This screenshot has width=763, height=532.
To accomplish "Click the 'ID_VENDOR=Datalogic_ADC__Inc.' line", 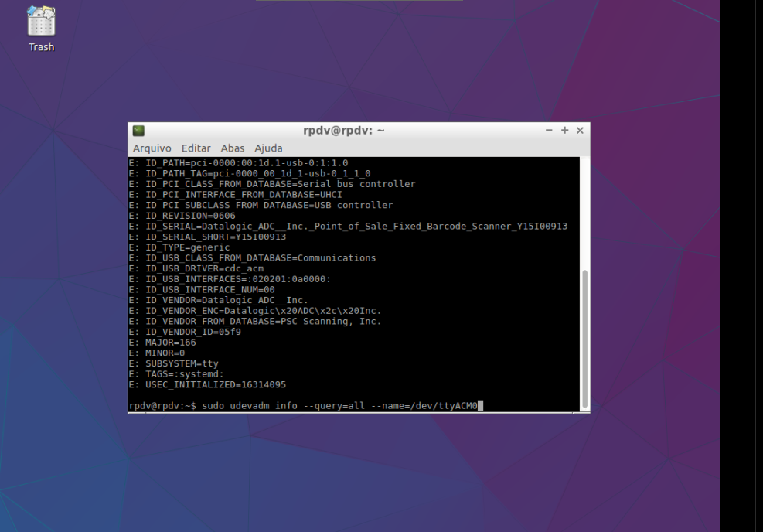I will (219, 300).
